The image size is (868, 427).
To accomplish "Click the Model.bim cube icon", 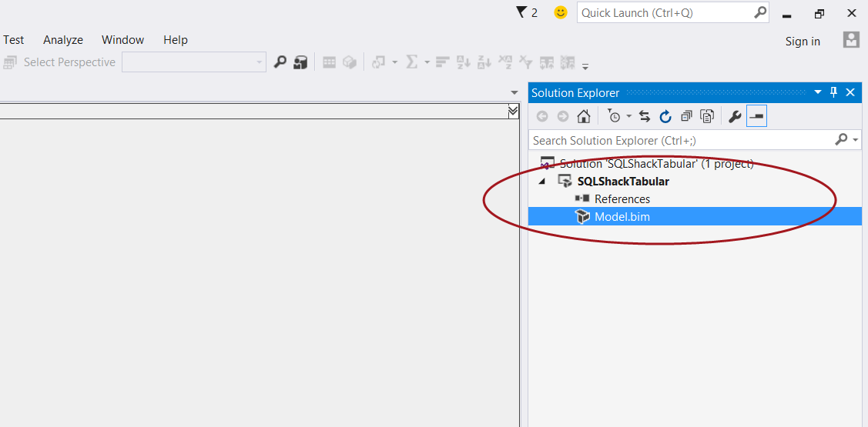I will 582,217.
